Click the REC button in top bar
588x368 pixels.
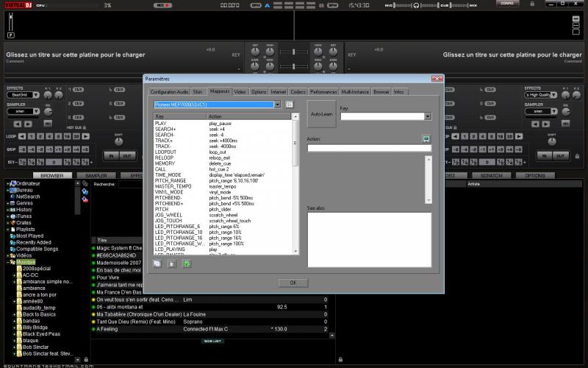pos(163,5)
